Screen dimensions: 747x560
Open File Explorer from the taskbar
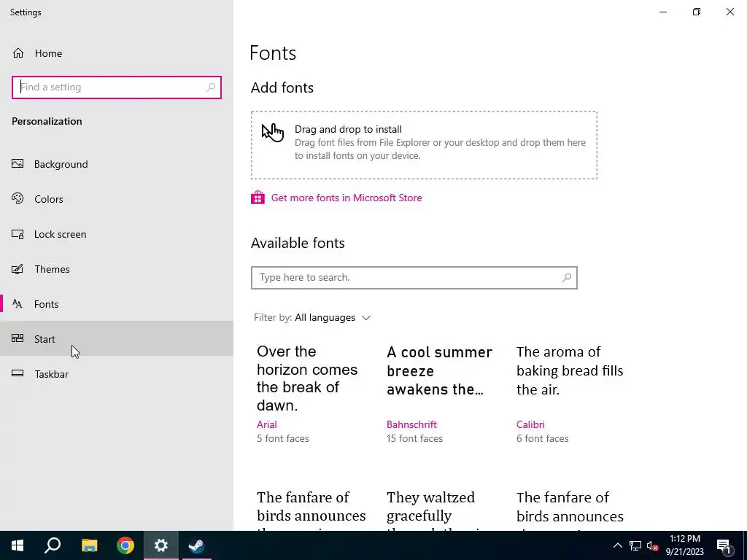[x=89, y=545]
